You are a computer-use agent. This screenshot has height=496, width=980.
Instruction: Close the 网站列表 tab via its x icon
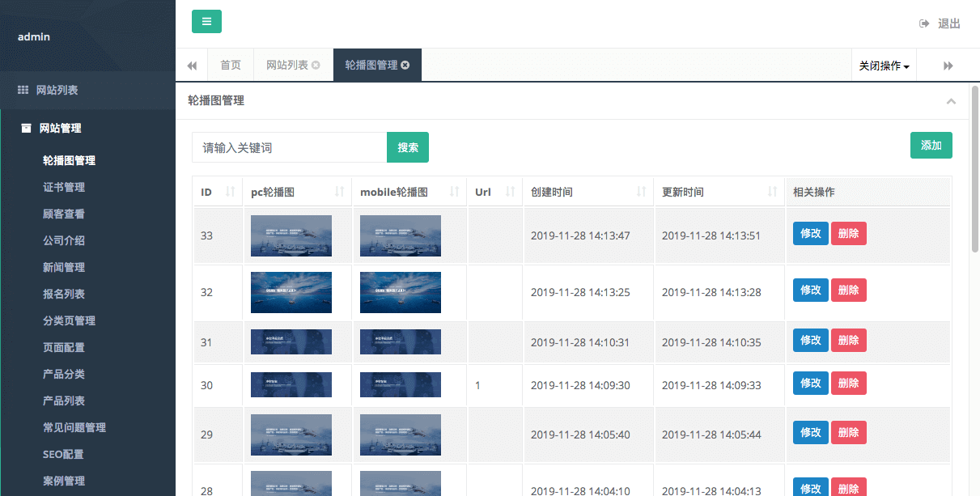tap(316, 66)
